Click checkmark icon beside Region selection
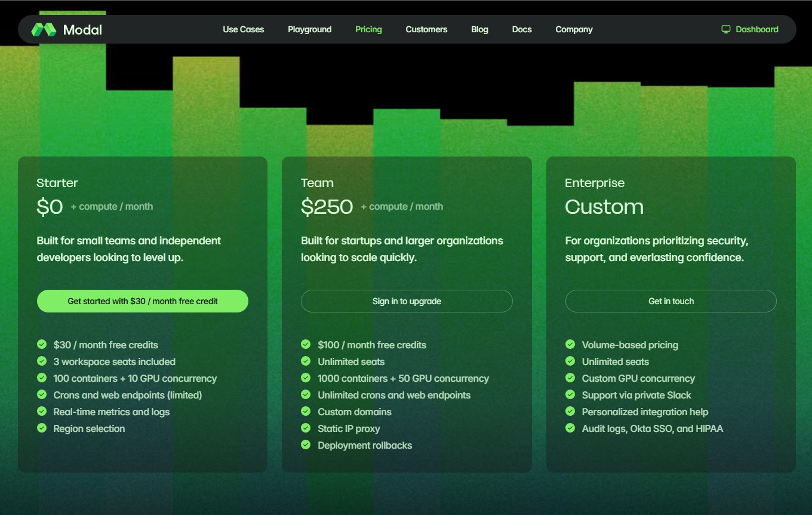This screenshot has height=515, width=812. 42,428
